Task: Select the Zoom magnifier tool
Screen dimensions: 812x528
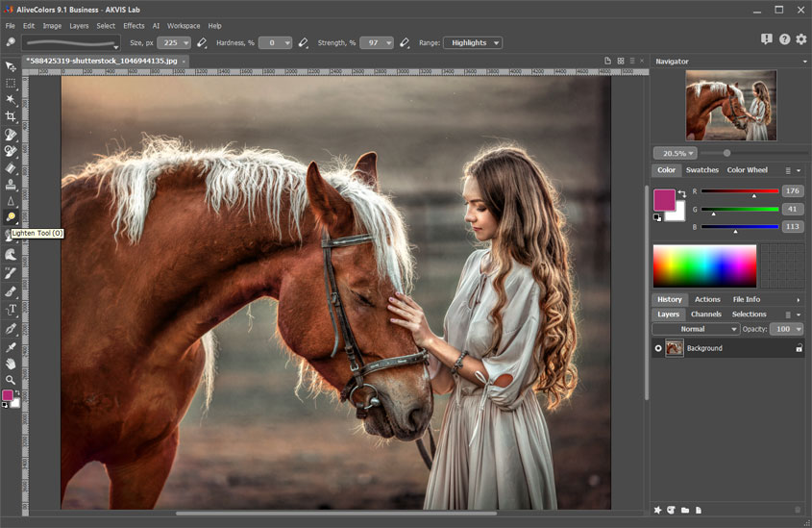Action: click(11, 380)
